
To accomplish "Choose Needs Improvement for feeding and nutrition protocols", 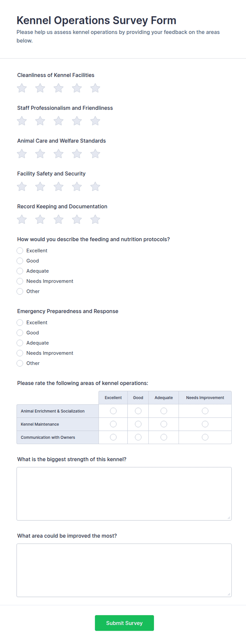I will (20, 281).
